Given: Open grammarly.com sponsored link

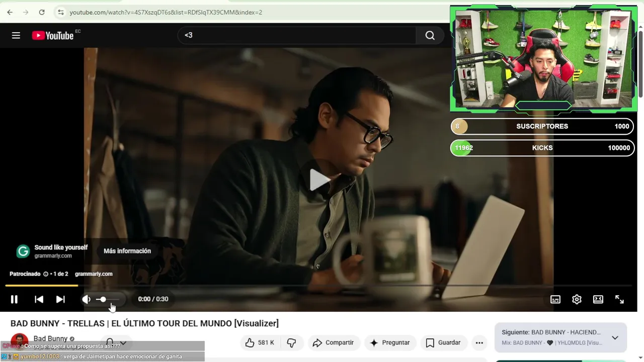Looking at the screenshot, I should 94,274.
